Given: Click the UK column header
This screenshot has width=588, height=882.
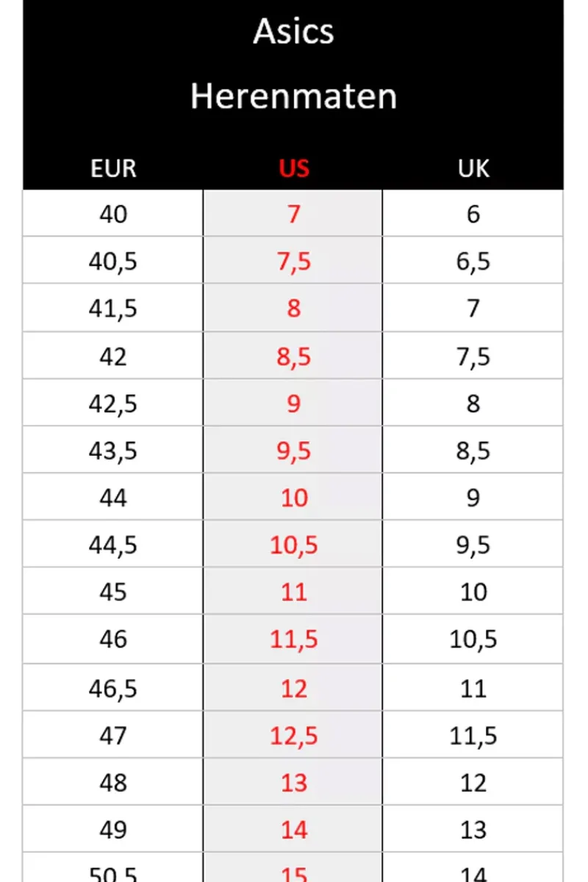Looking at the screenshot, I should (473, 168).
